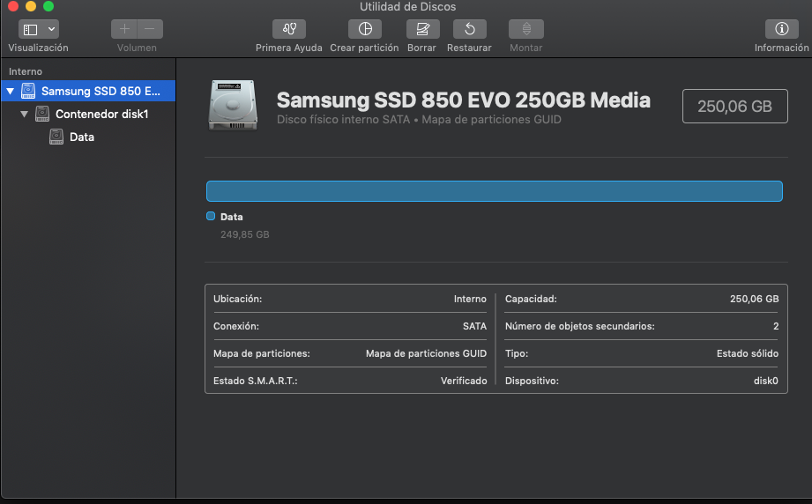
Task: Maximize the window with green button
Action: 48,6
